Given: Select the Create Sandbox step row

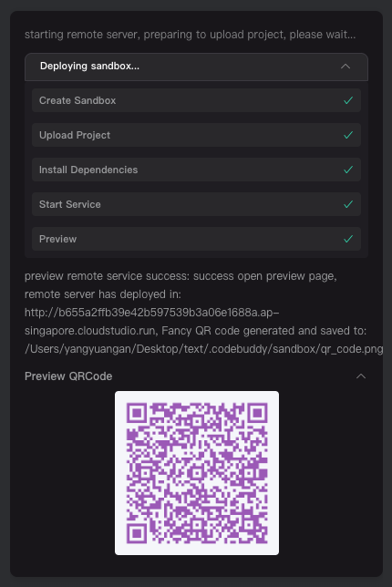Looking at the screenshot, I should click(x=196, y=100).
